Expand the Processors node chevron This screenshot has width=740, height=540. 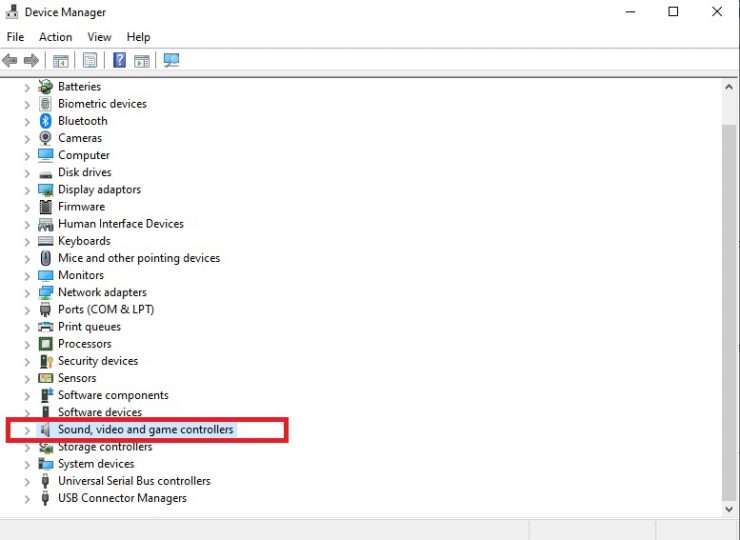pos(27,345)
